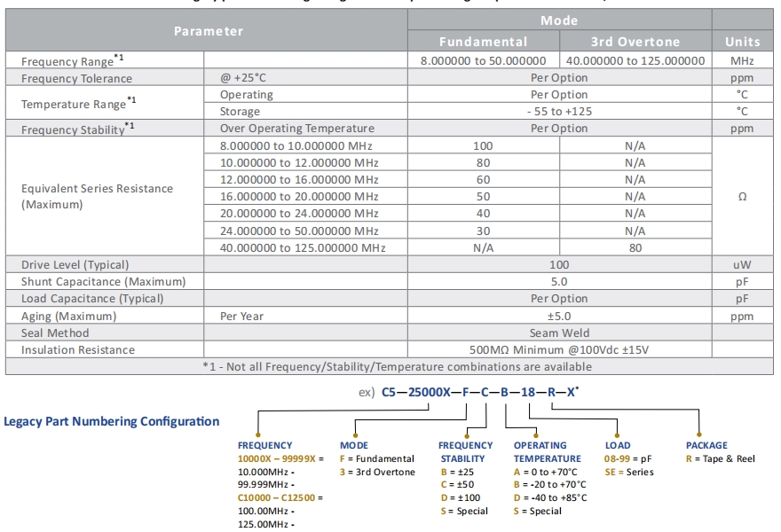781x532 pixels.
Task: Select '8.000000 to 50.000000' frequency range cell
Action: pos(483,60)
